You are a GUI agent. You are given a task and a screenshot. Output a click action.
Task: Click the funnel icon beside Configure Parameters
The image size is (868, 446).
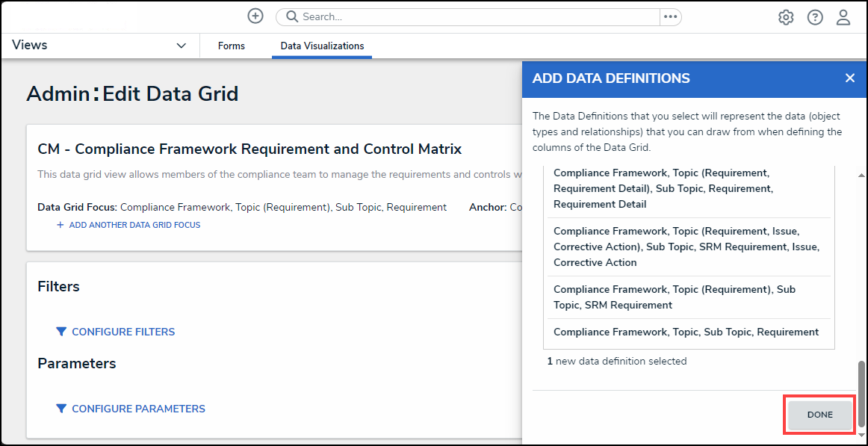[61, 409]
